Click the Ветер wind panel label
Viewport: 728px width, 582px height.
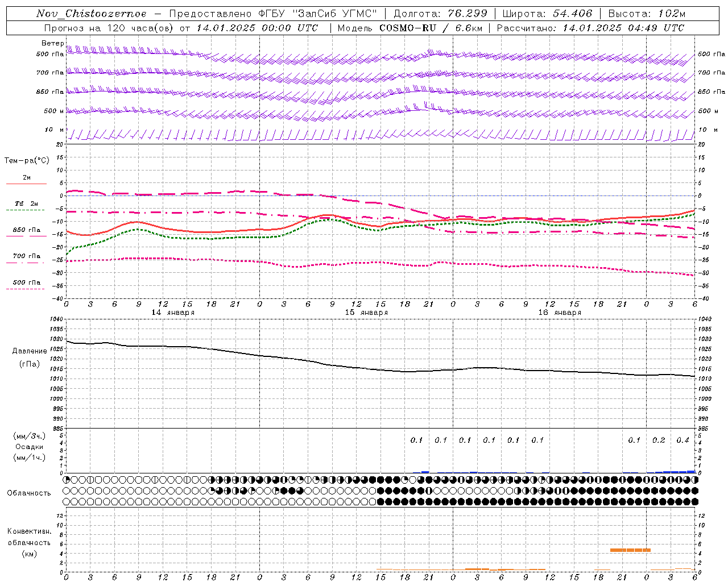(53, 43)
